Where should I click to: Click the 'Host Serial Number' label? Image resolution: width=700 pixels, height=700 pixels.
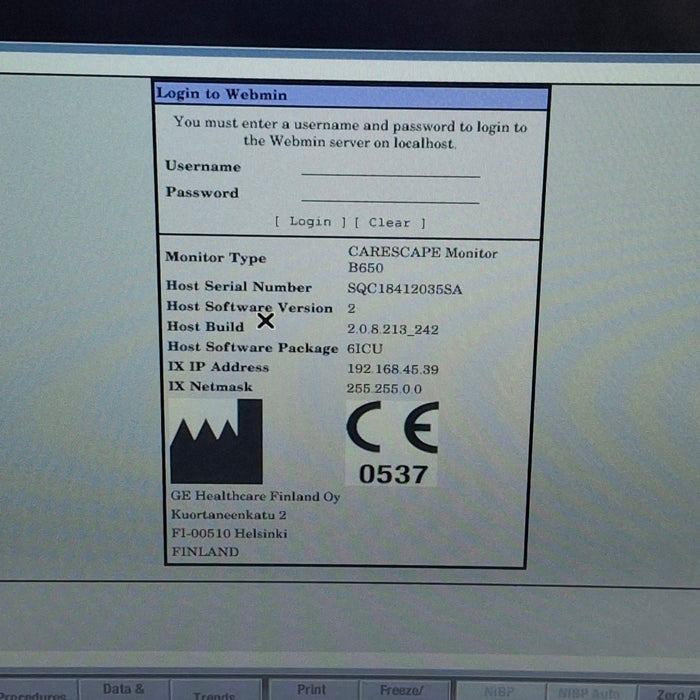(239, 286)
